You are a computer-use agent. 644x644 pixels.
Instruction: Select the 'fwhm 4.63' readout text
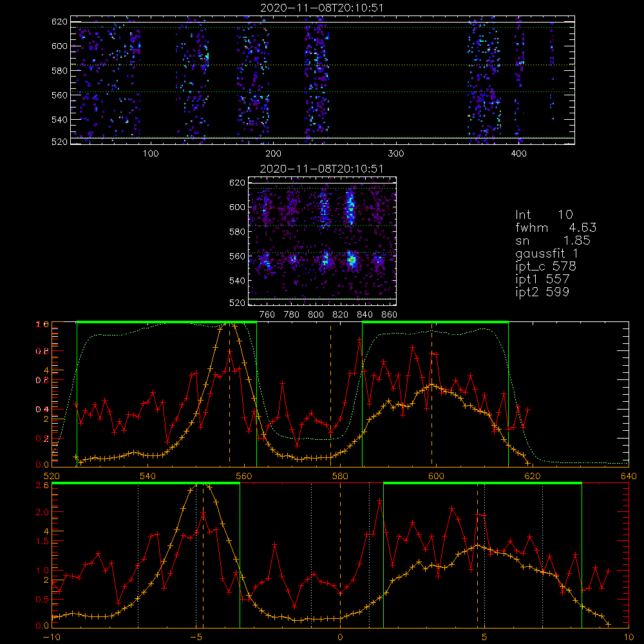556,227
